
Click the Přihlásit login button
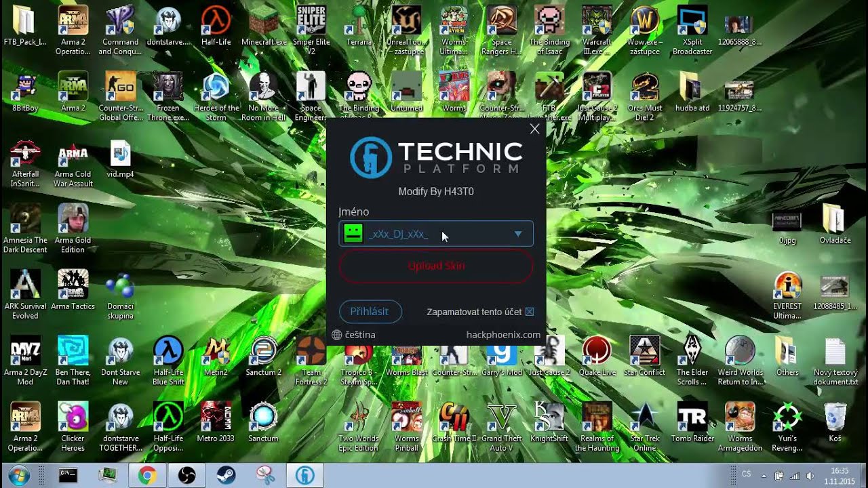[370, 311]
